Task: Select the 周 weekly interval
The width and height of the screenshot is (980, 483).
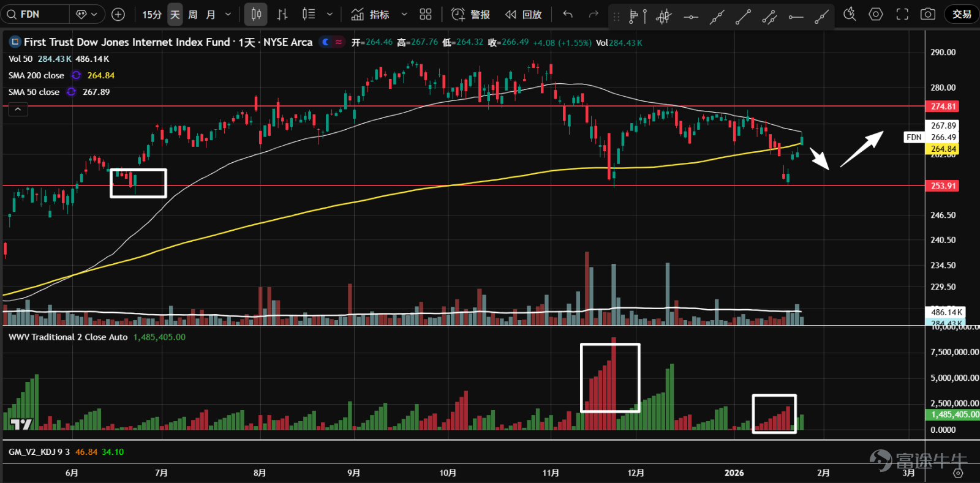Action: coord(193,14)
